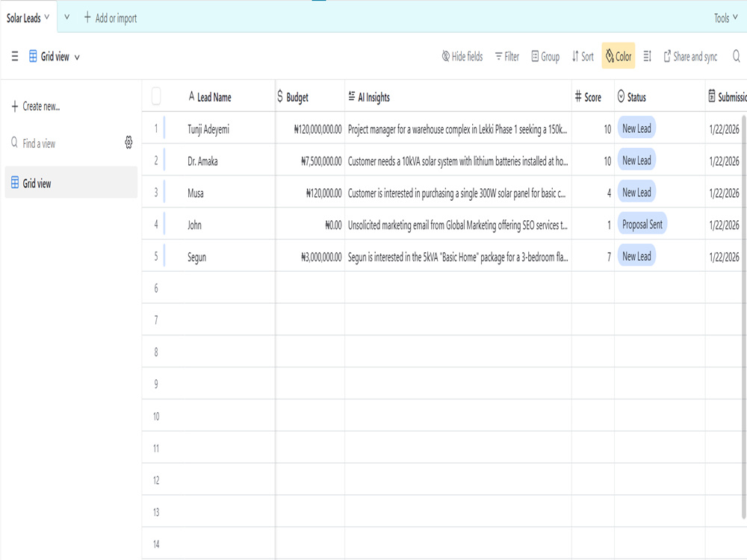Screen dimensions: 747x560
Task: Select Grid view in the sidebar
Action: tap(71, 183)
